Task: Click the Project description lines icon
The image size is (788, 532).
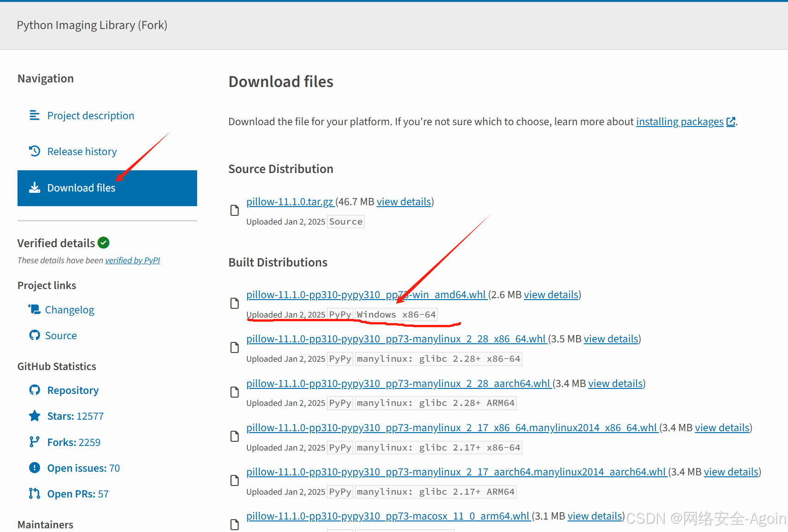Action: [x=35, y=115]
